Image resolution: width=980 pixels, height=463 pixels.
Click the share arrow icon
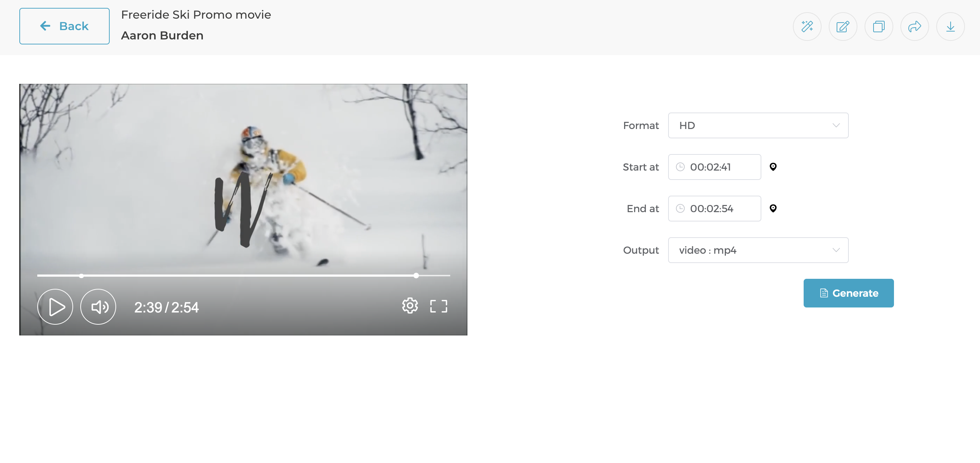click(x=914, y=27)
